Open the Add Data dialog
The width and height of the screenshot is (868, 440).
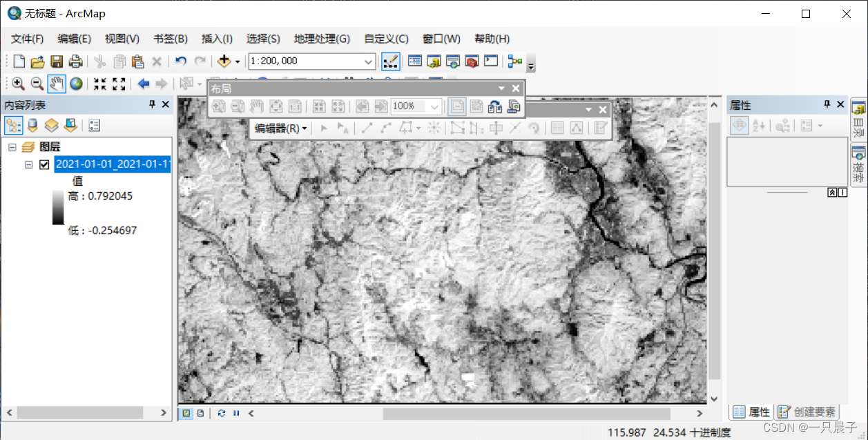click(x=224, y=61)
